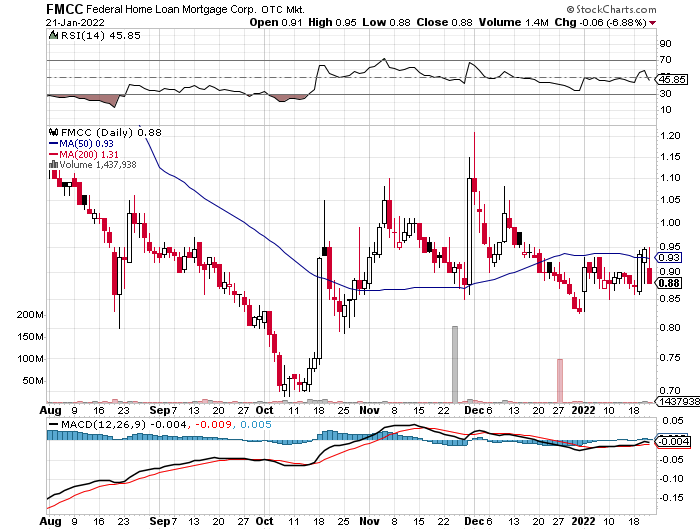Click the 1437938 volume tag on right axis
The height and width of the screenshot is (530, 700).
point(678,401)
